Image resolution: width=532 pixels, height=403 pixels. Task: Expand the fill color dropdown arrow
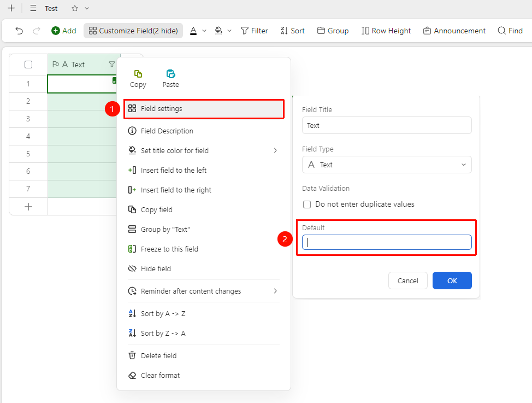click(x=229, y=31)
